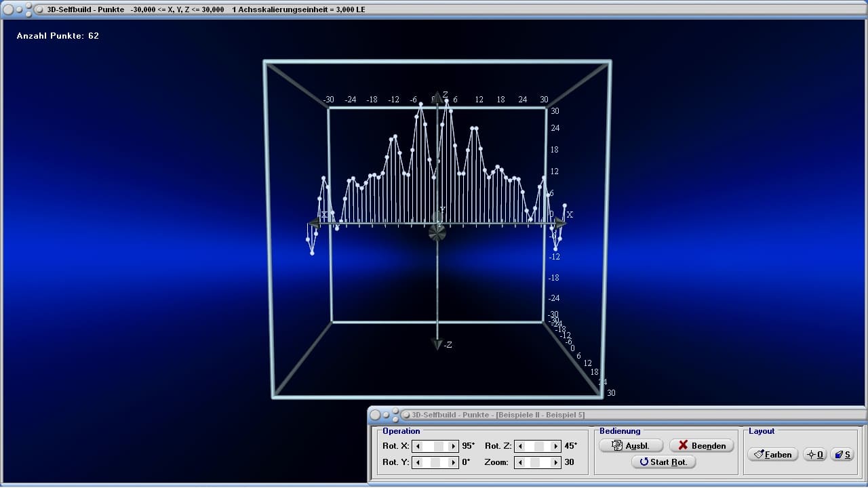Click the Beenden button to quit
This screenshot has height=488, width=868.
pos(702,445)
